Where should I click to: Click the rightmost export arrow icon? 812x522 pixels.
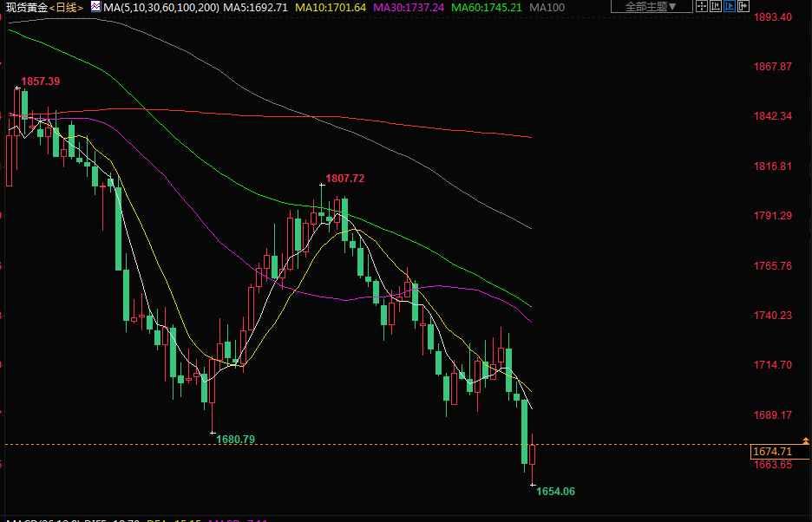[x=743, y=6]
